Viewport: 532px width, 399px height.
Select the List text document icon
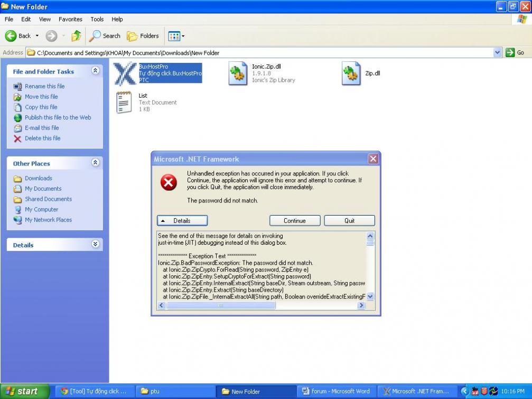124,102
